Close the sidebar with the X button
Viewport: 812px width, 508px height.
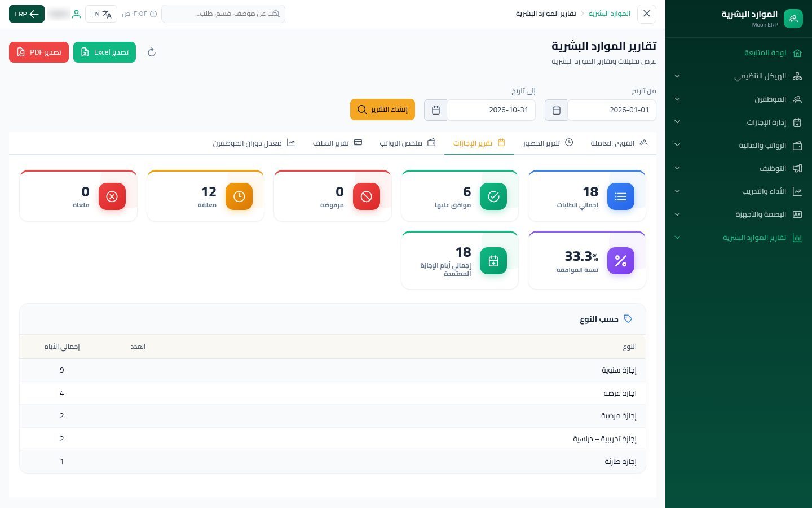(647, 14)
